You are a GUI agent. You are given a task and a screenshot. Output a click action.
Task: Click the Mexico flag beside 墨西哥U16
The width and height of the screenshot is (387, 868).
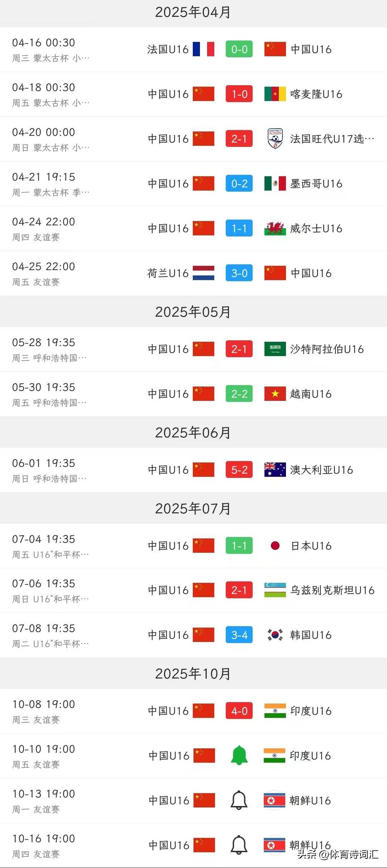(x=275, y=183)
